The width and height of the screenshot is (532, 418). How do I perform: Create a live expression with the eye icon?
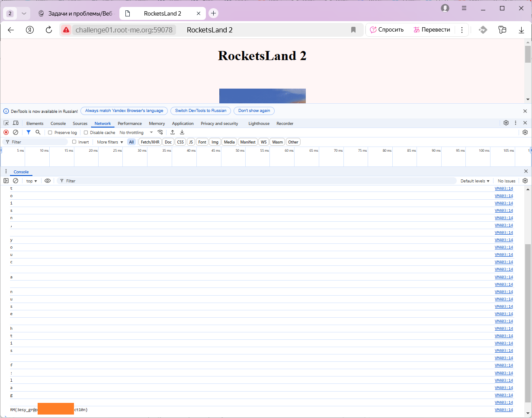coord(48,181)
